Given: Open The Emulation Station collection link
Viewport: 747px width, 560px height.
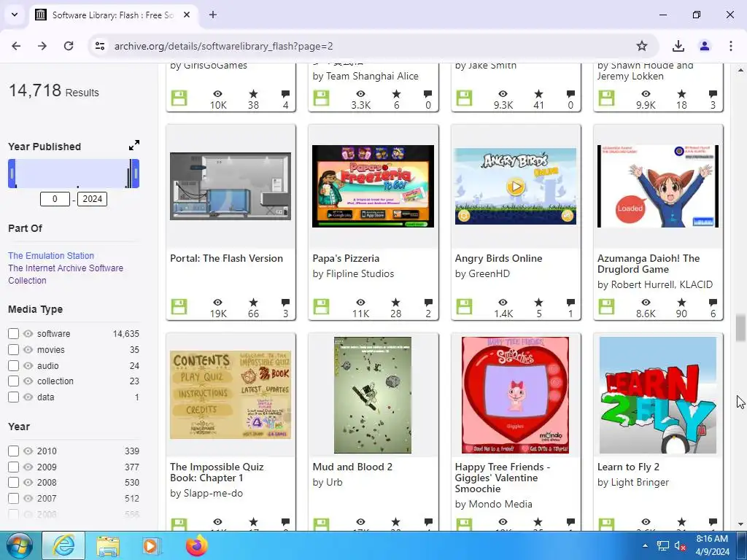Looking at the screenshot, I should coord(51,256).
